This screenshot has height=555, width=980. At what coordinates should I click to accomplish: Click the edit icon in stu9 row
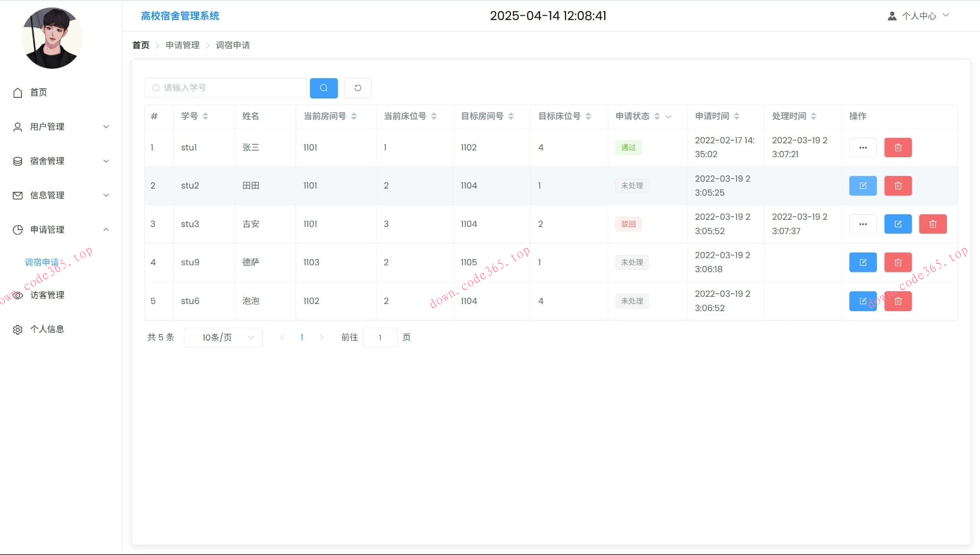(863, 262)
